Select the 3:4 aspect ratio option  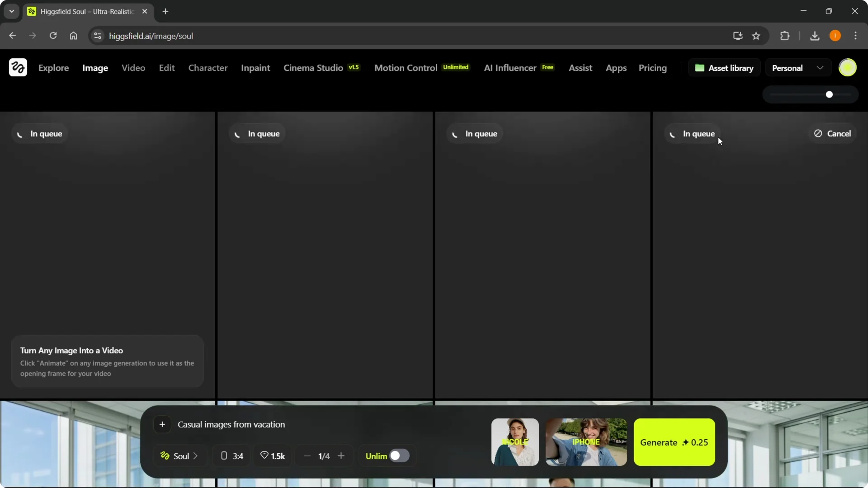click(x=231, y=455)
